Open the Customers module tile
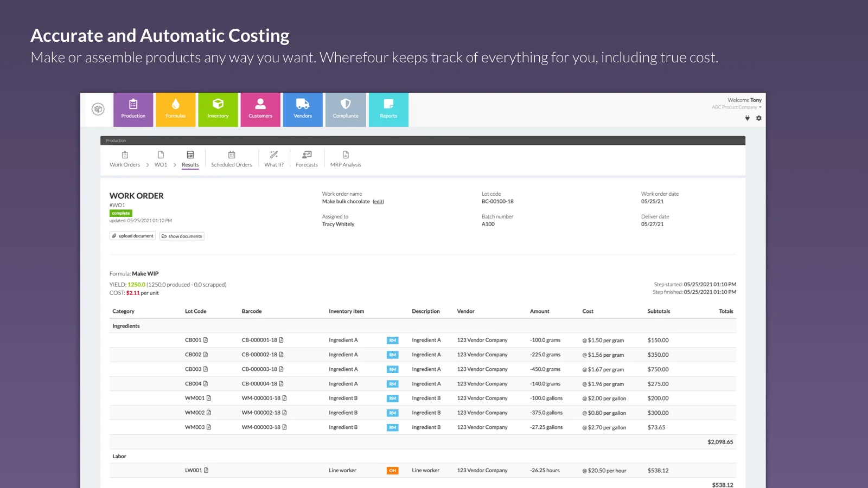This screenshot has width=868, height=488. [x=260, y=110]
